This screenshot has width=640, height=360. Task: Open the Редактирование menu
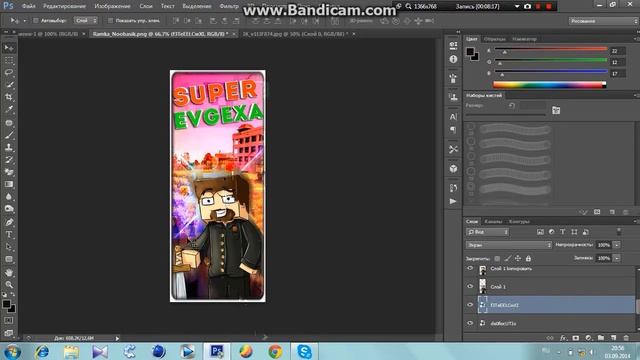tap(64, 6)
